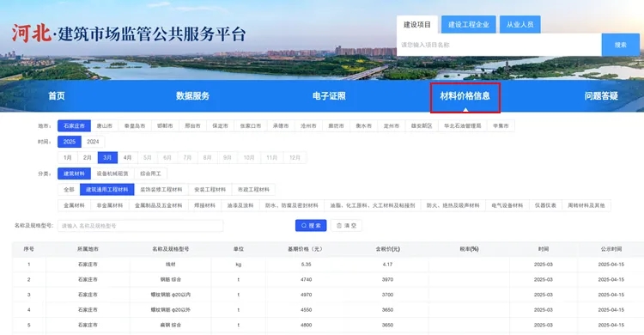Open the 材料价格信息 navigation item
The image size is (644, 335).
[465, 95]
